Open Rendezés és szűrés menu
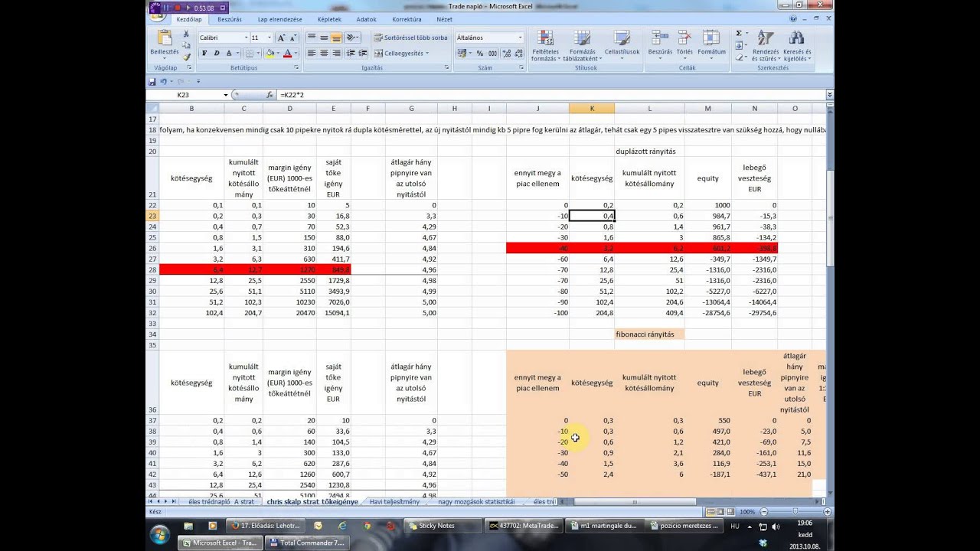Image resolution: width=980 pixels, height=551 pixels. 766,46
